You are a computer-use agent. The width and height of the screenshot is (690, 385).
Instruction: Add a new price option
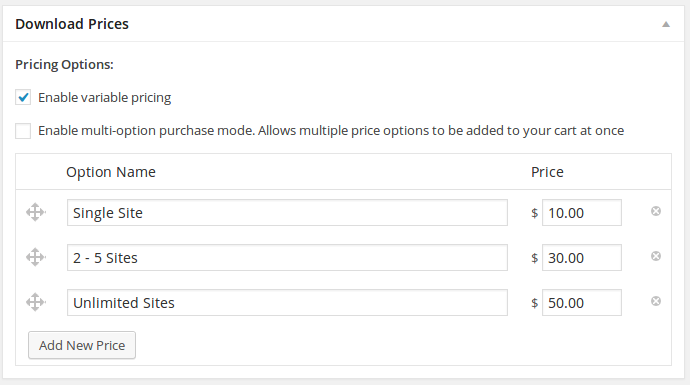(82, 345)
